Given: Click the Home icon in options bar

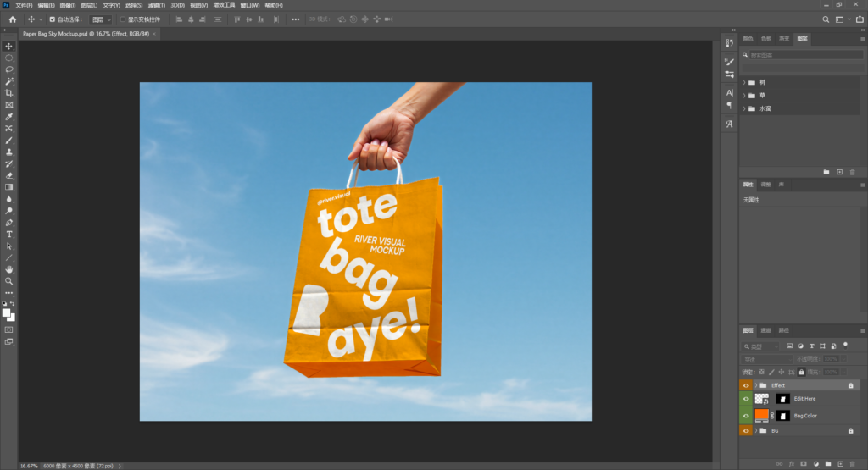Looking at the screenshot, I should [x=12, y=19].
